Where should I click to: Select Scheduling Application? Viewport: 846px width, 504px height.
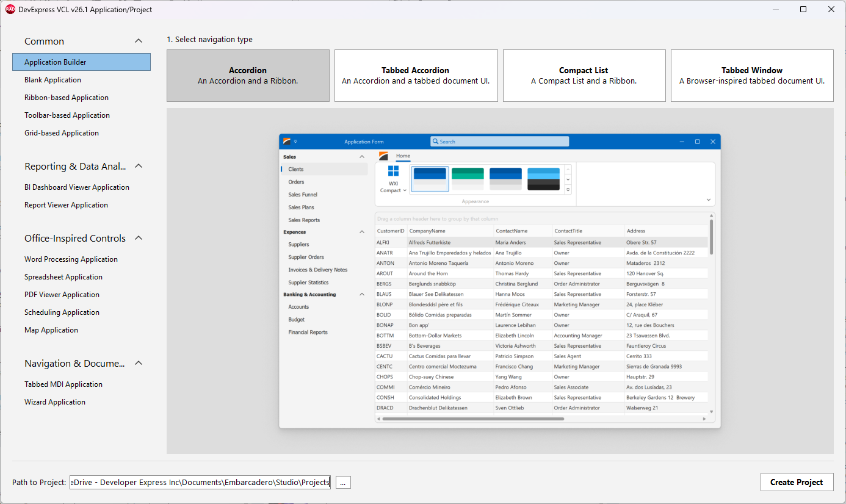81,312
